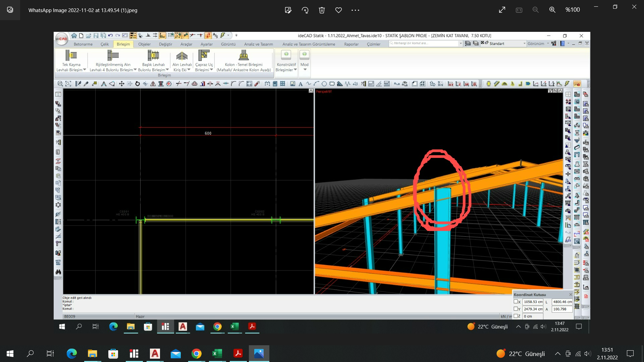Switch to the Çelik ribbon tab
Screen dimensions: 644x362
pyautogui.click(x=105, y=44)
